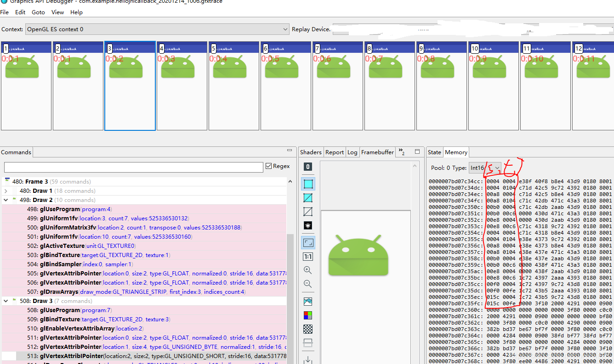Select the shaded render mode icon
This screenshot has height=364, width=614.
coord(308,184)
